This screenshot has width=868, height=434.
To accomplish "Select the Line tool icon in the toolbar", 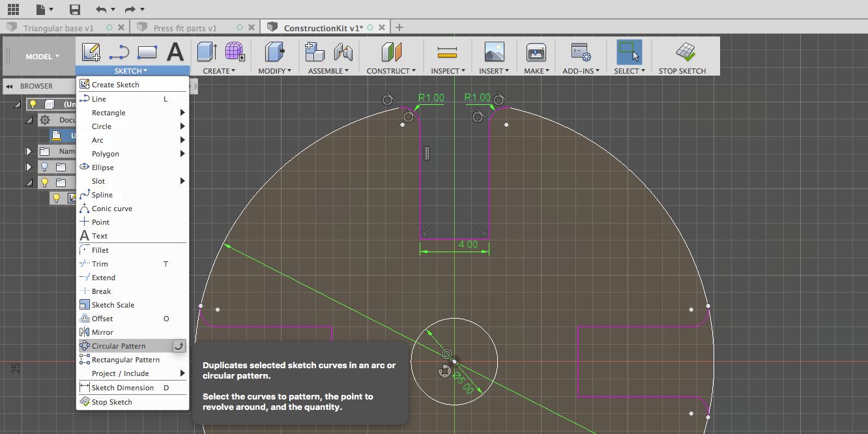I will [119, 52].
